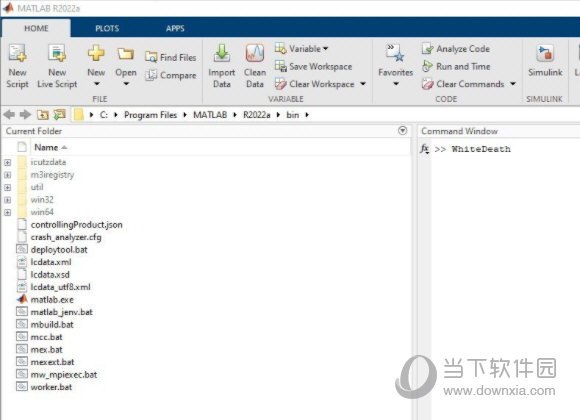Open the Variable dropdown arrow
The image size is (580, 420).
click(x=326, y=48)
